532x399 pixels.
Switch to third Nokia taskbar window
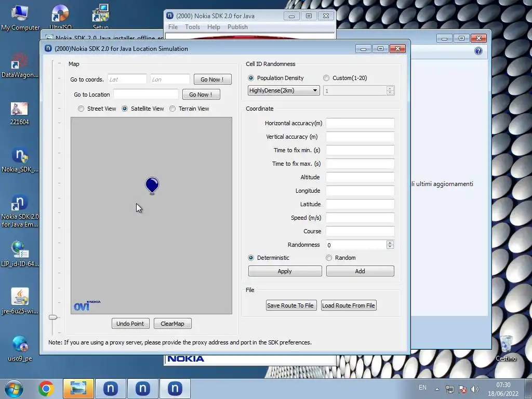point(175,389)
